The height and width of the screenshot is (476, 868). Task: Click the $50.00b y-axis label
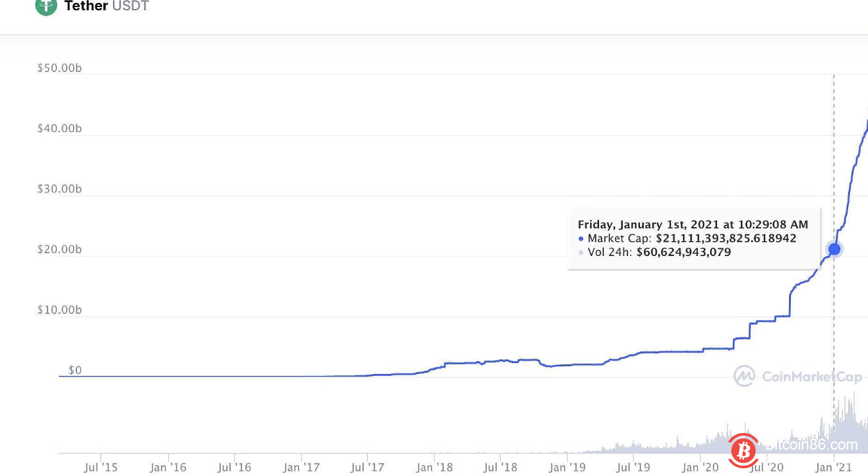coord(60,68)
